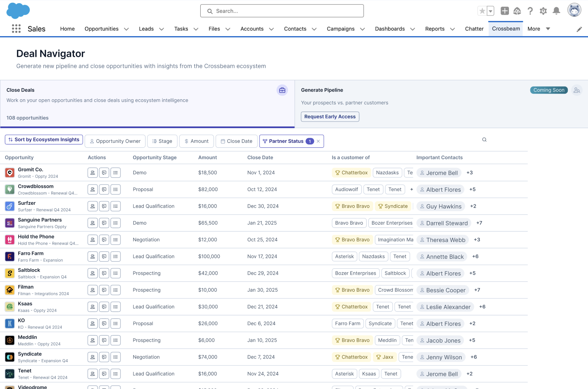This screenshot has height=389, width=588.
Task: Open the Dashboards tab
Action: pyautogui.click(x=390, y=29)
